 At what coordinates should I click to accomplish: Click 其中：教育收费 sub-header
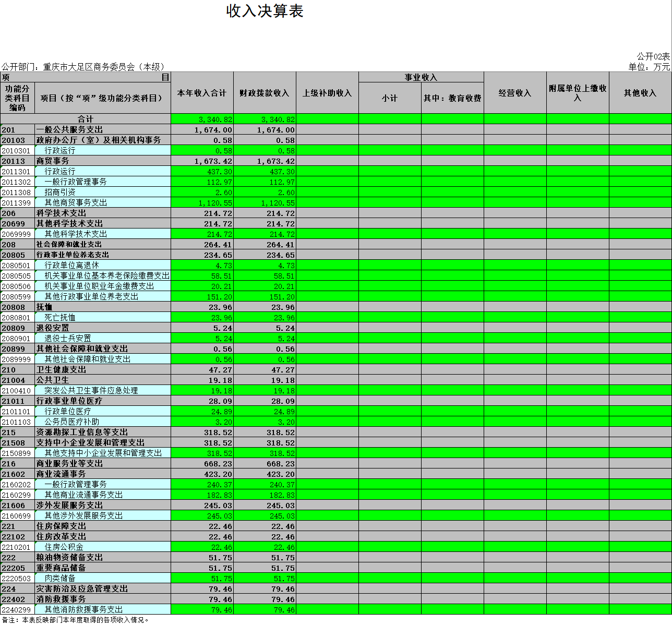coord(452,98)
